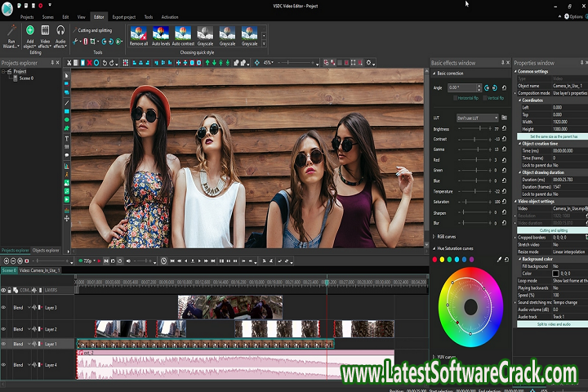Click the Cutting and splitting ribbon button

(x=93, y=30)
